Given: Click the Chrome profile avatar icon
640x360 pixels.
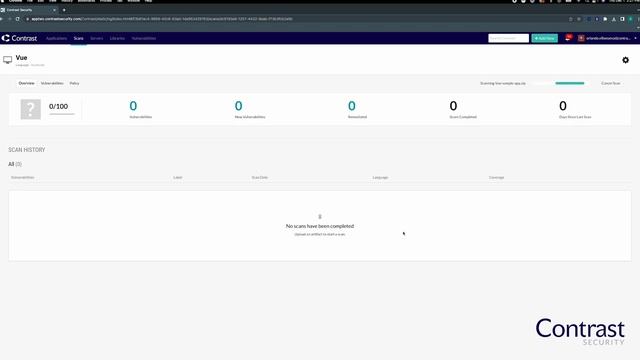Looking at the screenshot, I should [x=631, y=19].
